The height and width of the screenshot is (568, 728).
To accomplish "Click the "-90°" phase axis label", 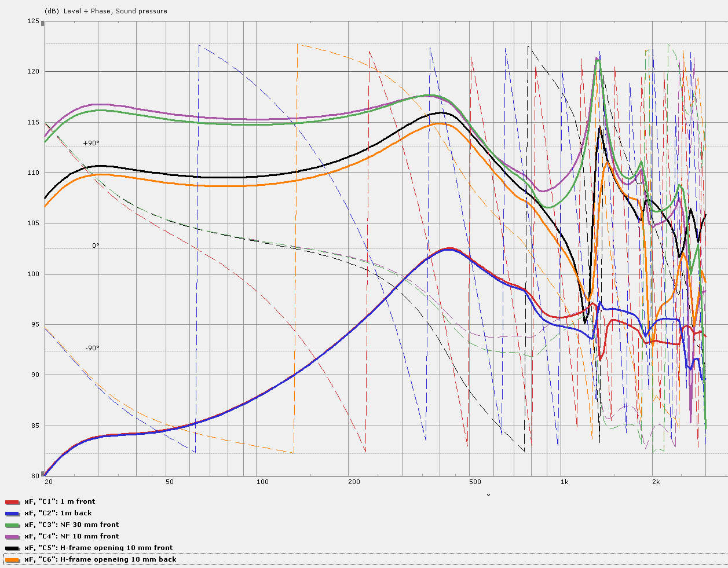I will pyautogui.click(x=93, y=348).
